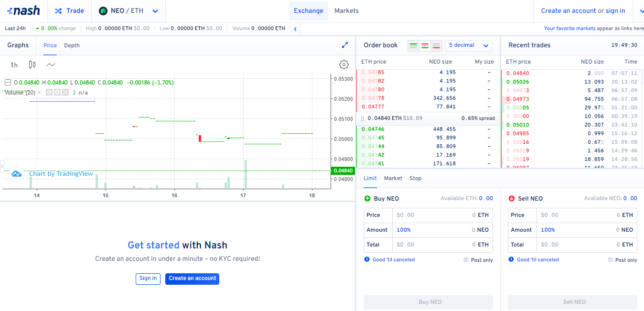Click the Sign in button

[x=148, y=279]
